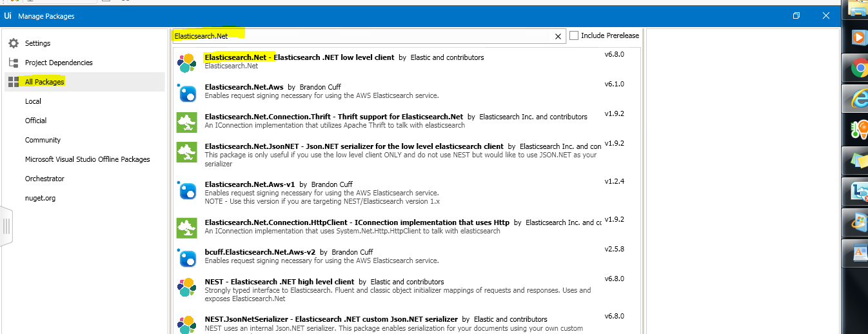The image size is (868, 334).
Task: Open Settings via the gear icon
Action: pyautogui.click(x=14, y=43)
